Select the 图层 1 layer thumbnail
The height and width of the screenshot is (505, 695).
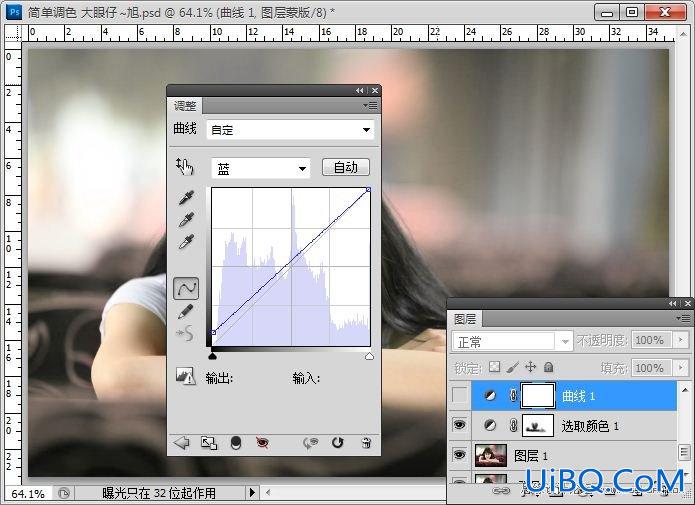[491, 455]
